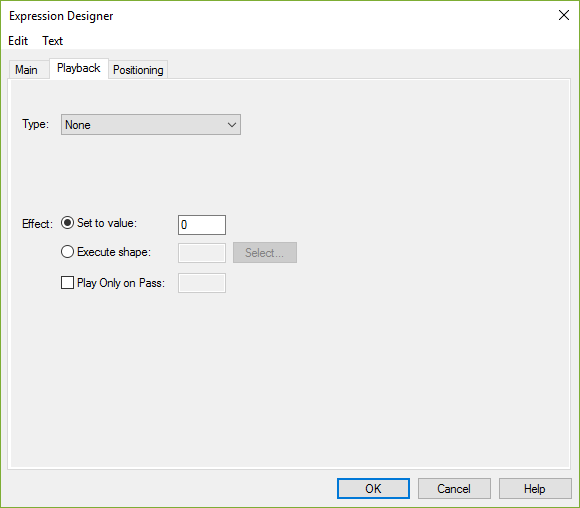Open the Text menu
The height and width of the screenshot is (508, 580).
coord(53,41)
